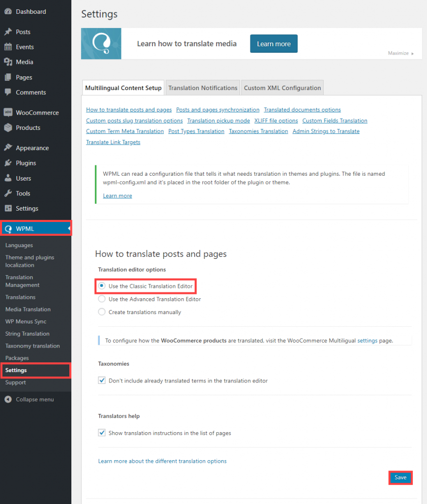Click the Dashboard gauge icon

click(8, 12)
